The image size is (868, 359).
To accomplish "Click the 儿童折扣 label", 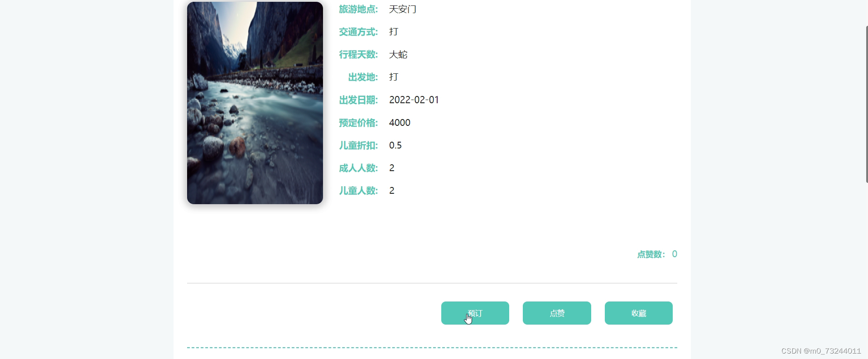I will coord(358,145).
